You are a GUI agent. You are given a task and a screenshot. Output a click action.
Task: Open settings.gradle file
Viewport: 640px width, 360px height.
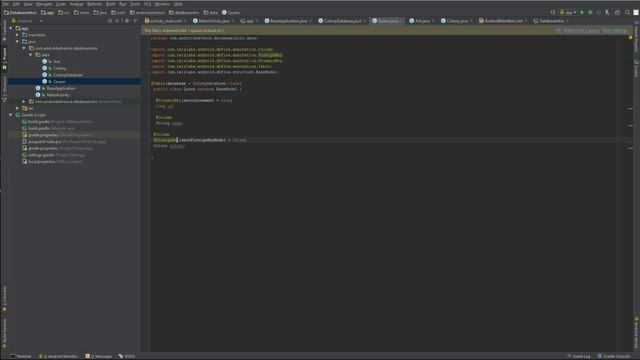(x=53, y=155)
